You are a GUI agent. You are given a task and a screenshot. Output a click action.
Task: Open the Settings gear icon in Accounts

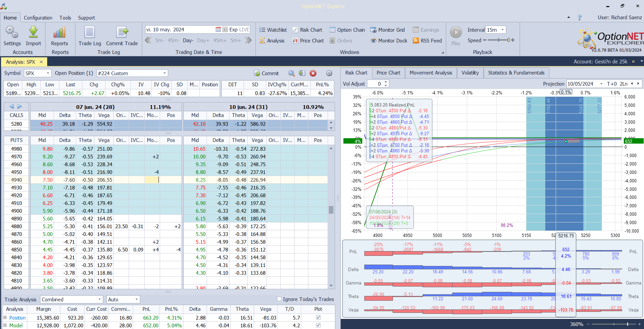click(12, 32)
